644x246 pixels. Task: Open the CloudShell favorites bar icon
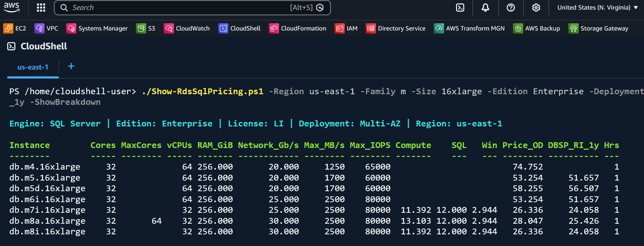tap(223, 28)
